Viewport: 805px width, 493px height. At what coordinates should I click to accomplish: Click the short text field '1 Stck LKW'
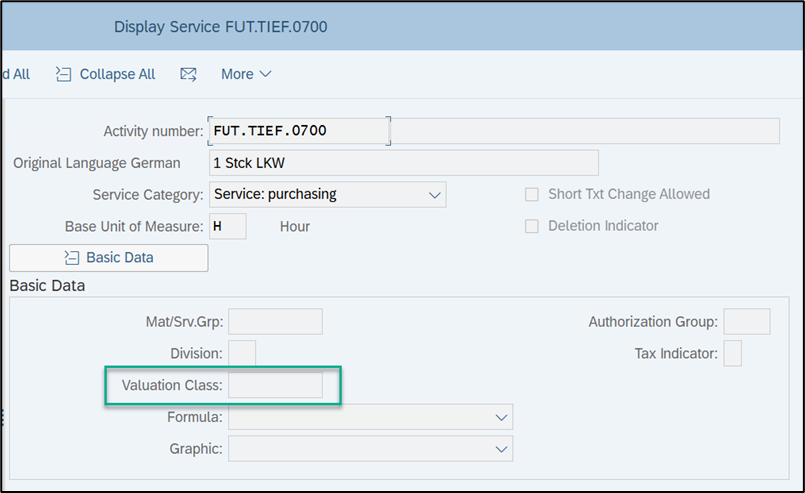(403, 162)
